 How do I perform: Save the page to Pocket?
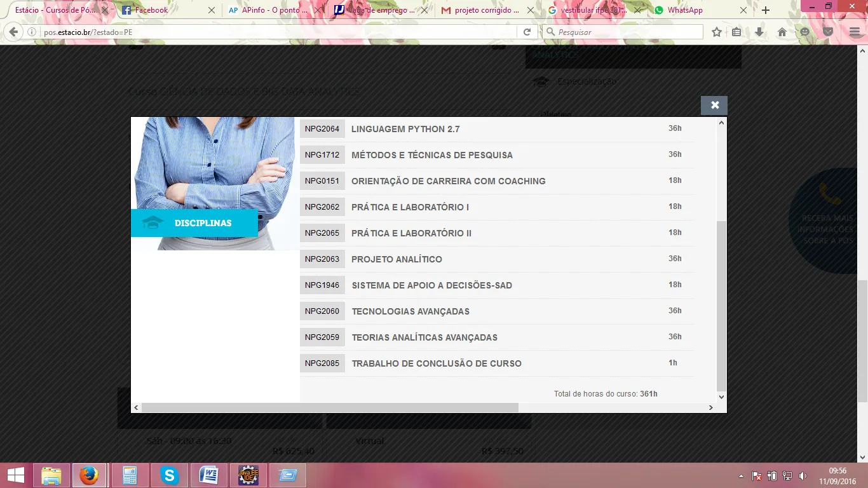(827, 32)
